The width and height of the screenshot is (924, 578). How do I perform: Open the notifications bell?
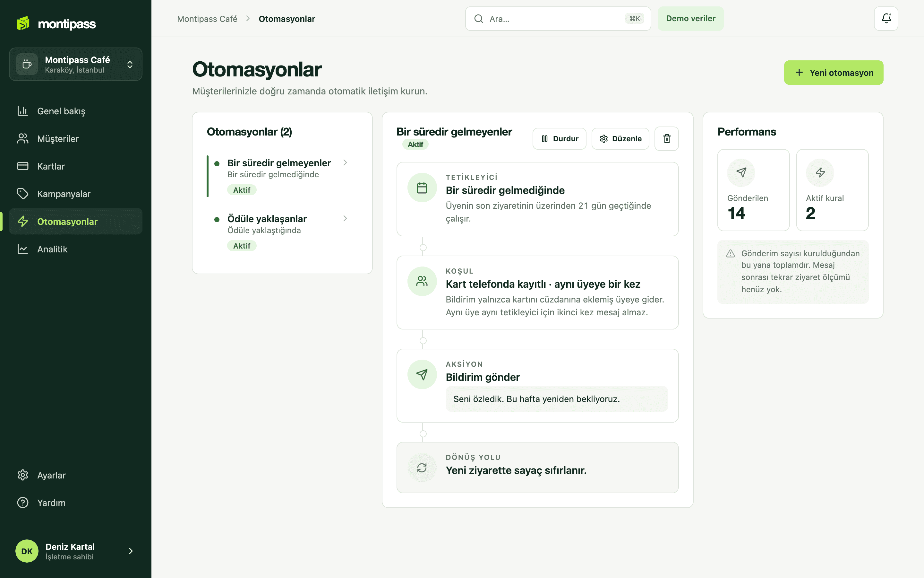pyautogui.click(x=886, y=18)
